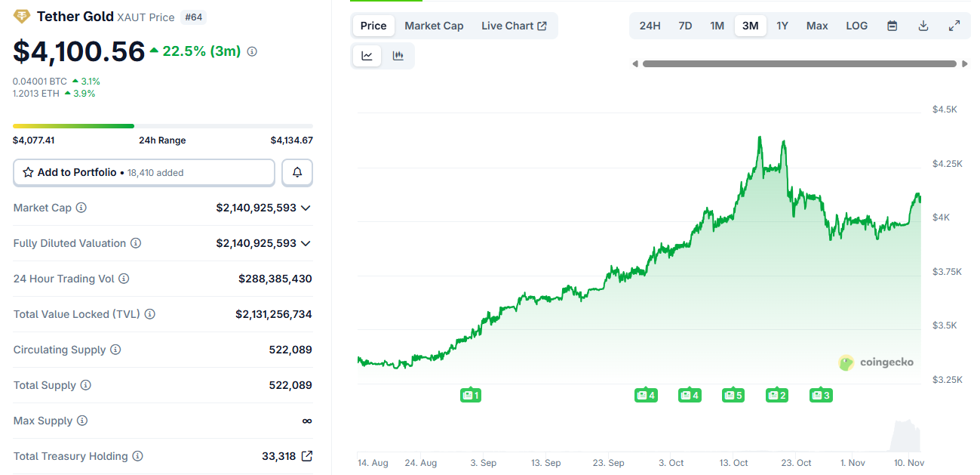Open the Live Chart tab
The height and width of the screenshot is (475, 980).
click(514, 25)
